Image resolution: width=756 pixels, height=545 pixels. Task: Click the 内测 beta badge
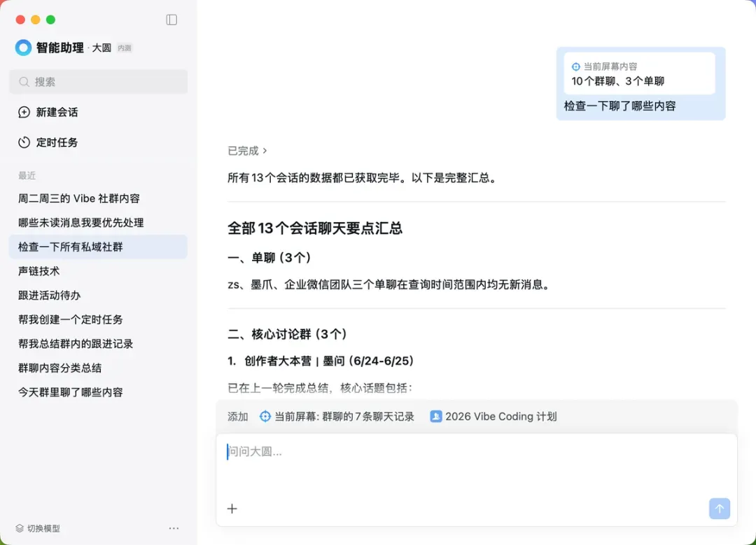125,48
